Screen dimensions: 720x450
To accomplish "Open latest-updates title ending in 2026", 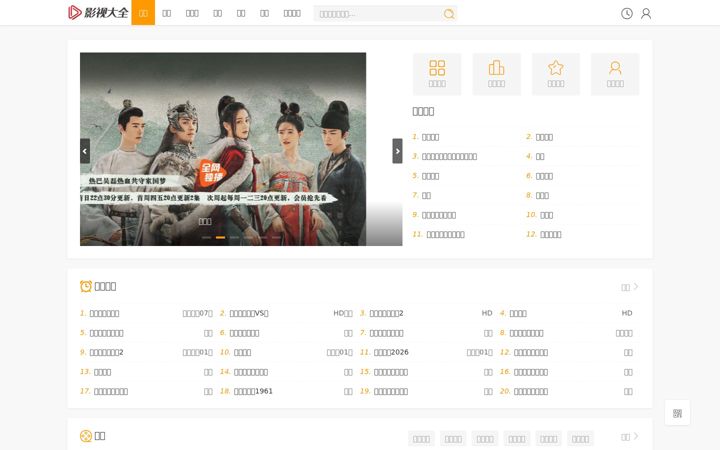I will pos(391,353).
